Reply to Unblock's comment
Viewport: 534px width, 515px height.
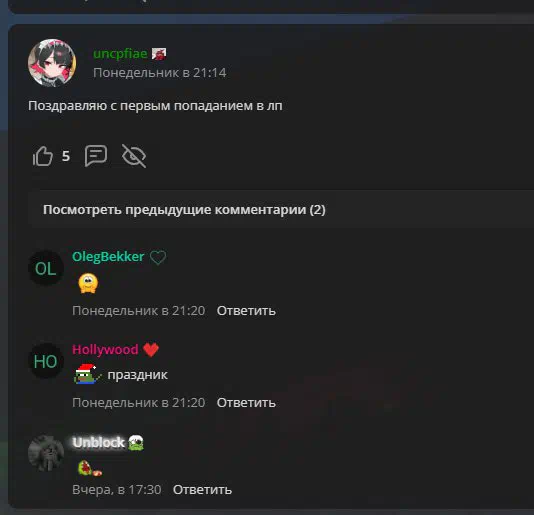202,490
